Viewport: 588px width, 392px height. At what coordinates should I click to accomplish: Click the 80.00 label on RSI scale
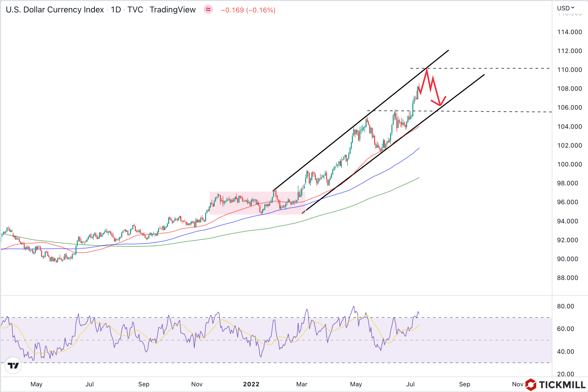click(x=566, y=306)
